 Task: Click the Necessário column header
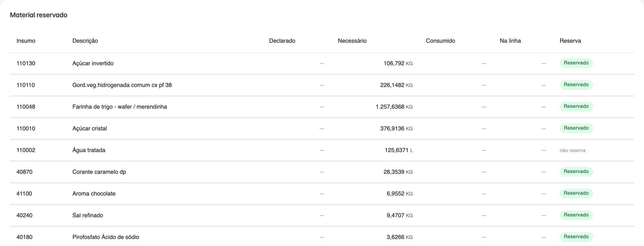click(352, 41)
